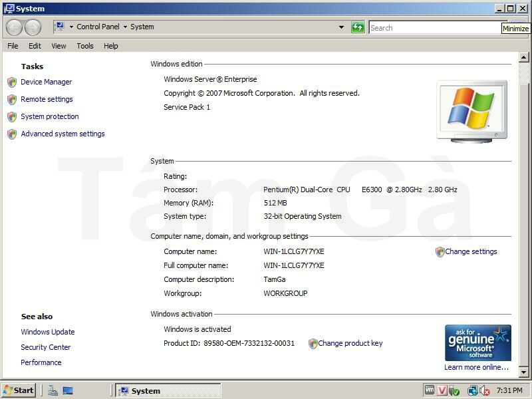Open Server Manager quick launch icon
Screen dimensions: 532x399
tap(53, 391)
